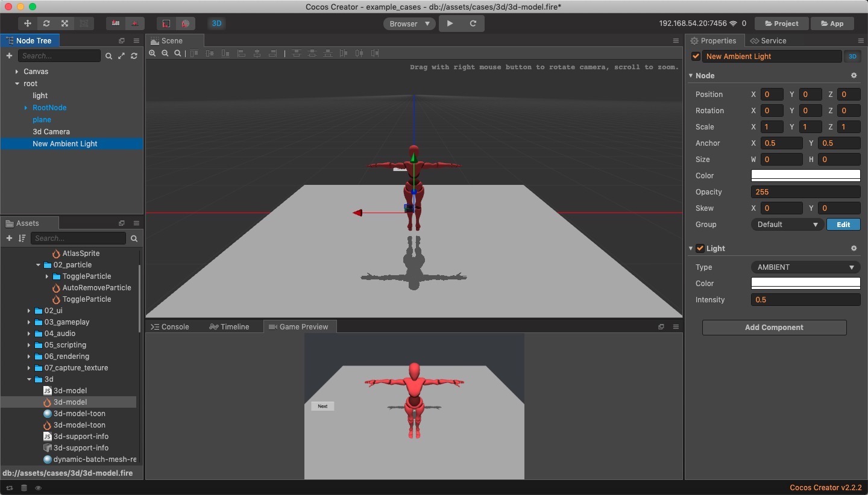
Task: Expand the 02_ui folder
Action: [x=29, y=311]
